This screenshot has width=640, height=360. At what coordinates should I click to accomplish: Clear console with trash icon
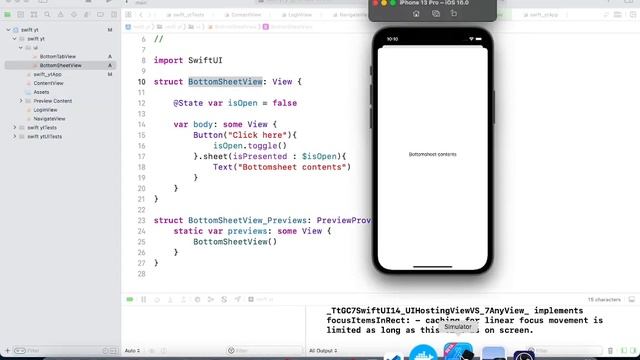tap(610, 351)
